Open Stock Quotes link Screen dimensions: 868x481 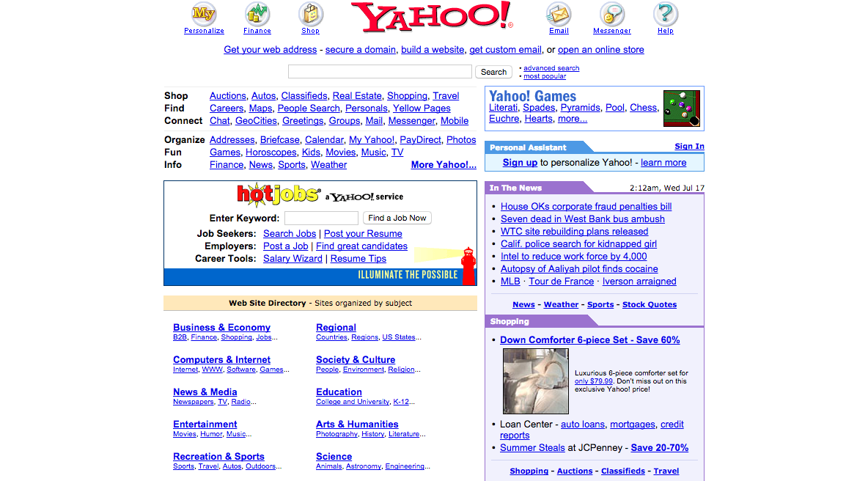(650, 304)
